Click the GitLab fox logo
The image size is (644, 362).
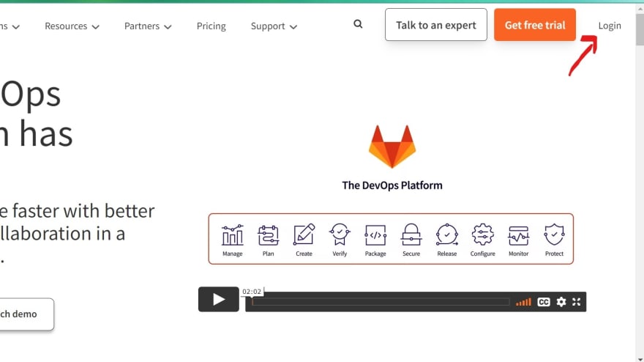(x=392, y=147)
